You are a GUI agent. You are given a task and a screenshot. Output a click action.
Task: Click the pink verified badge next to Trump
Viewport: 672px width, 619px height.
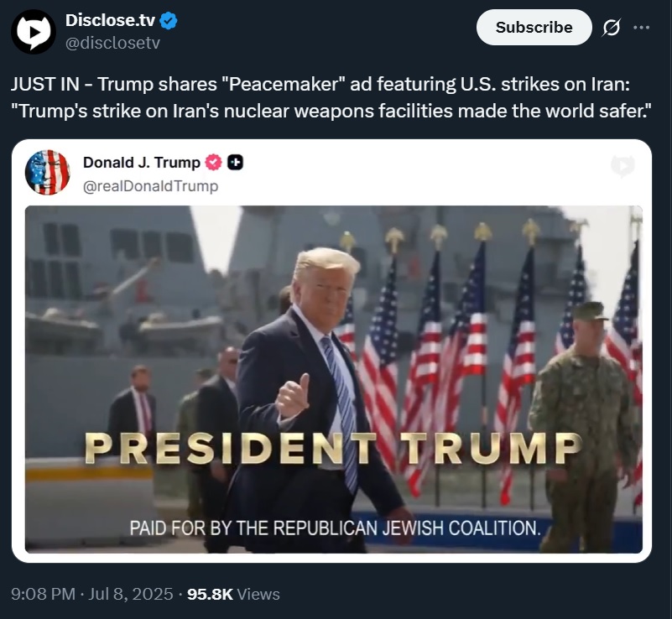coord(213,163)
